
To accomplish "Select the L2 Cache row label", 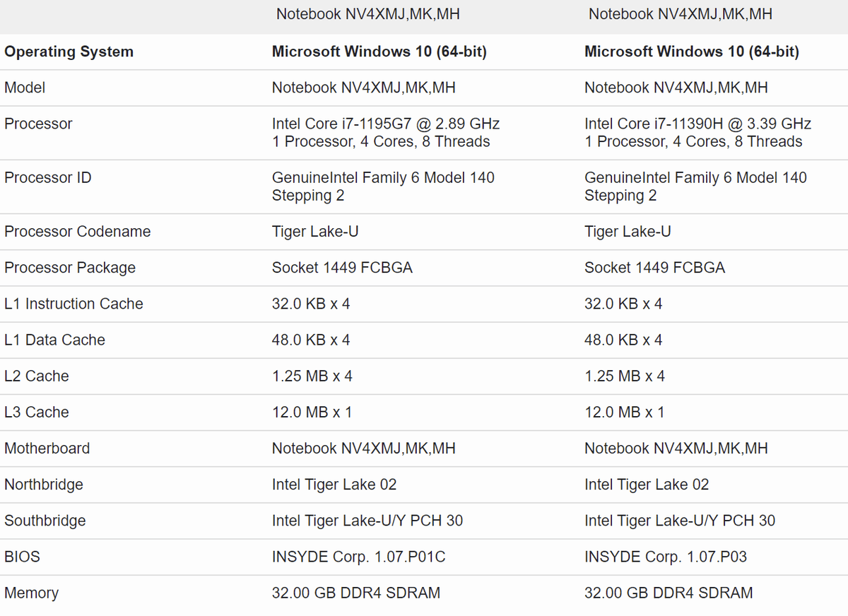I will point(37,376).
